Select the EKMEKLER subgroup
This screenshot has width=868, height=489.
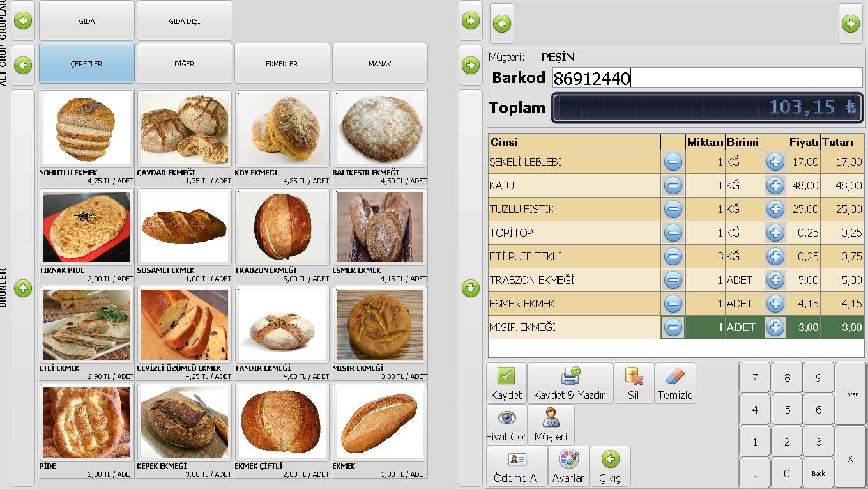282,64
